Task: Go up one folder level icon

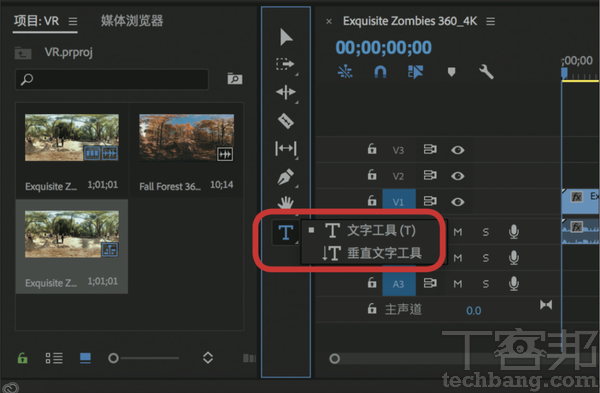Action: pyautogui.click(x=23, y=53)
